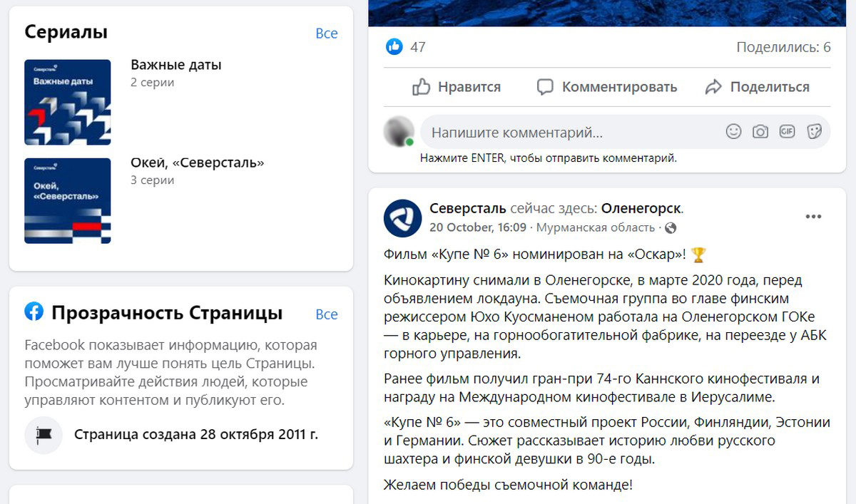This screenshot has height=504, width=856.
Task: Open the Окей, «Северсталь» series thumbnail
Action: (x=68, y=201)
